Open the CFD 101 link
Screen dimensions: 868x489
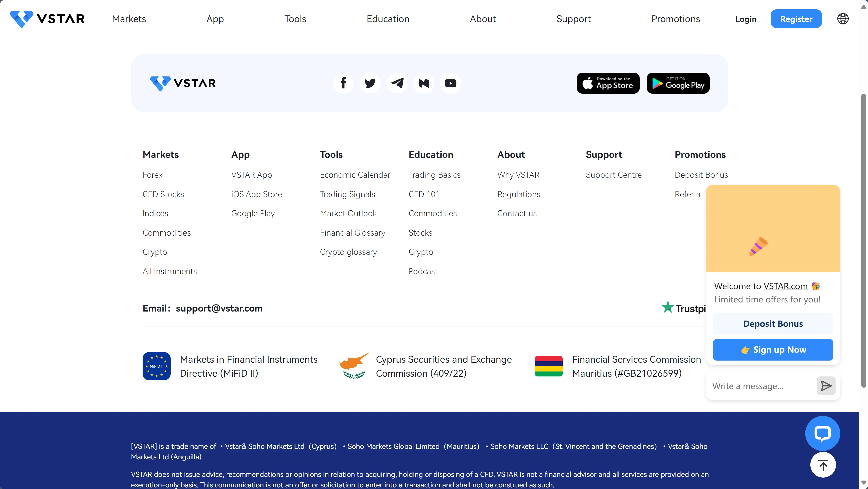coord(424,194)
